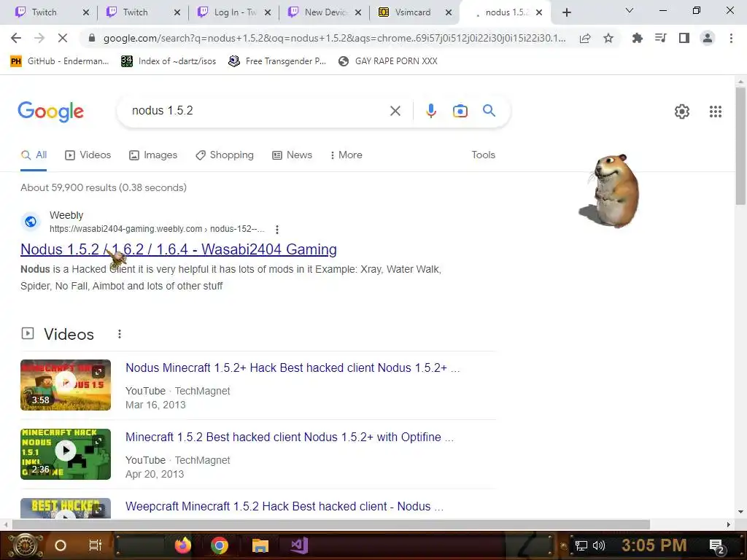The height and width of the screenshot is (560, 747).
Task: Open the media control icon in toolbar
Action: point(660,38)
